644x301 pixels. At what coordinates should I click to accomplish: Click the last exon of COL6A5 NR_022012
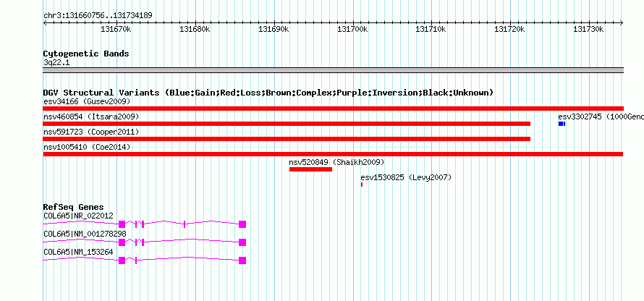pos(242,224)
